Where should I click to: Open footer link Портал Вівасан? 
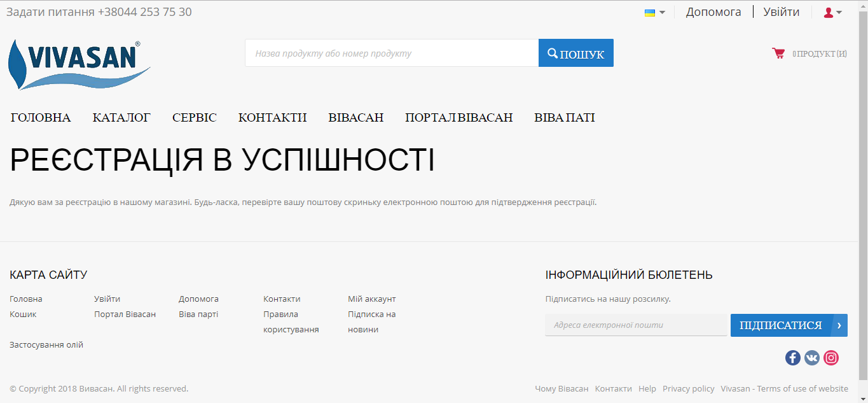point(125,315)
